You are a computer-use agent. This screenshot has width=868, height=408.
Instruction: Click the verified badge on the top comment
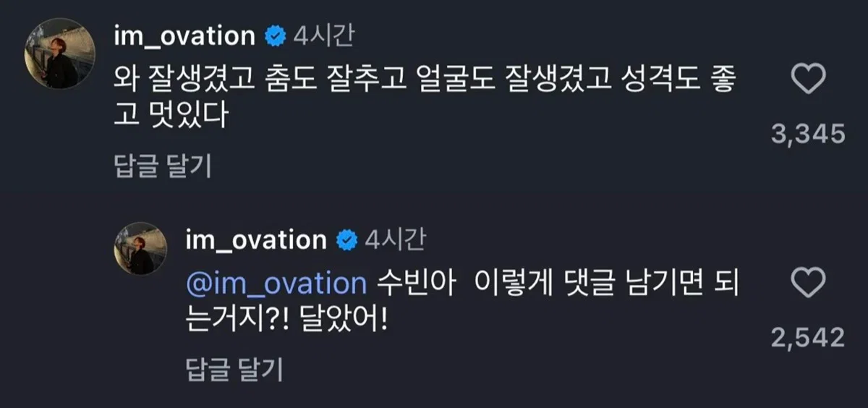[276, 36]
